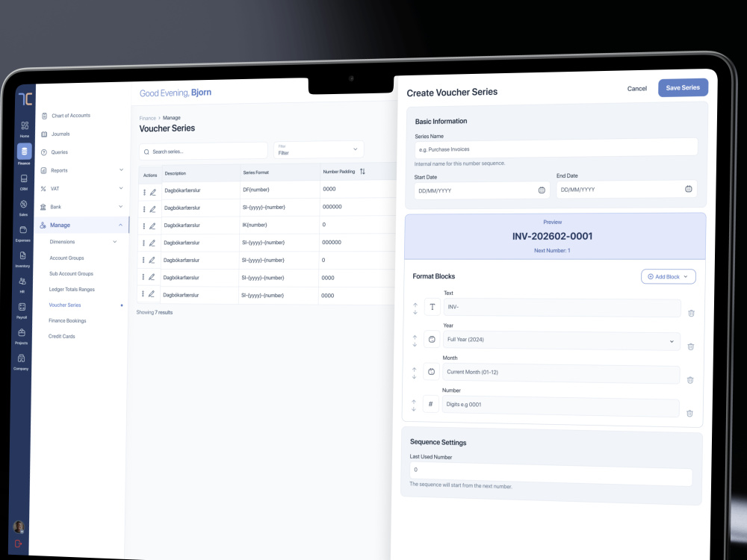
Task: Open row actions menu for IK{number} series
Action: (x=143, y=226)
